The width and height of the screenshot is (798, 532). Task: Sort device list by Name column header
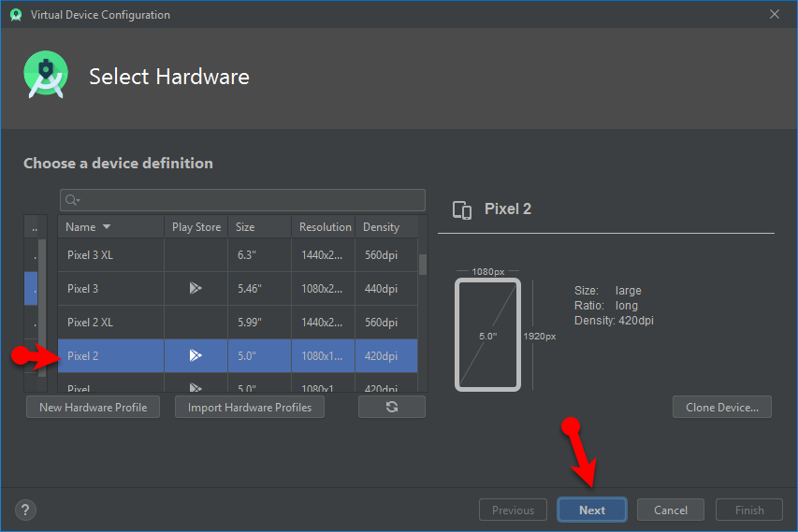point(89,227)
